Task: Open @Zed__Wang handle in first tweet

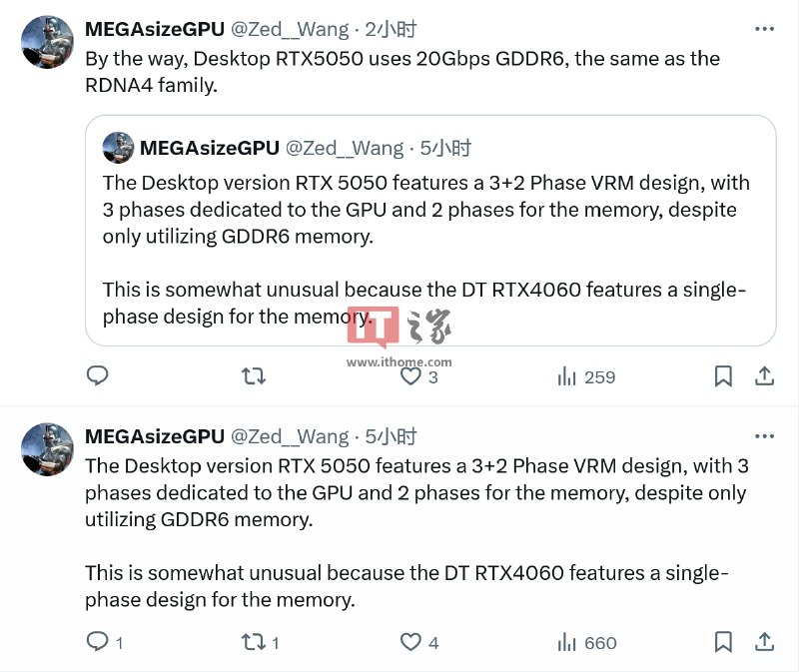Action: [290, 30]
